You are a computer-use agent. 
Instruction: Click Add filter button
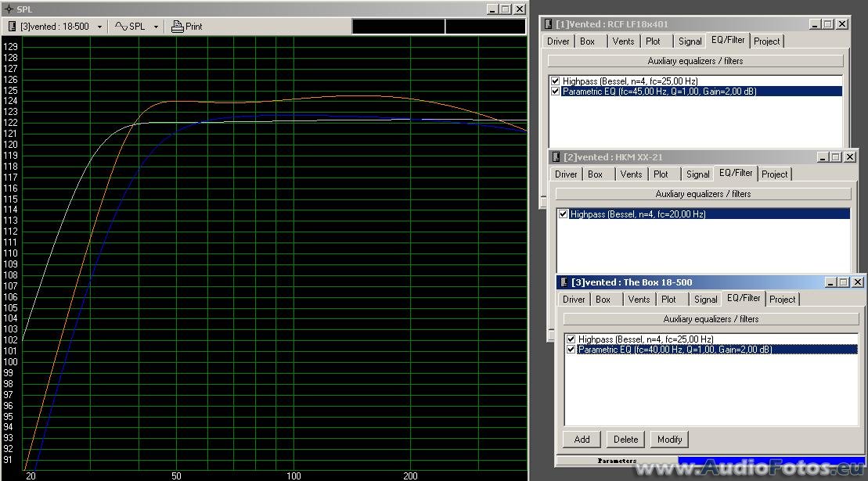pos(582,439)
